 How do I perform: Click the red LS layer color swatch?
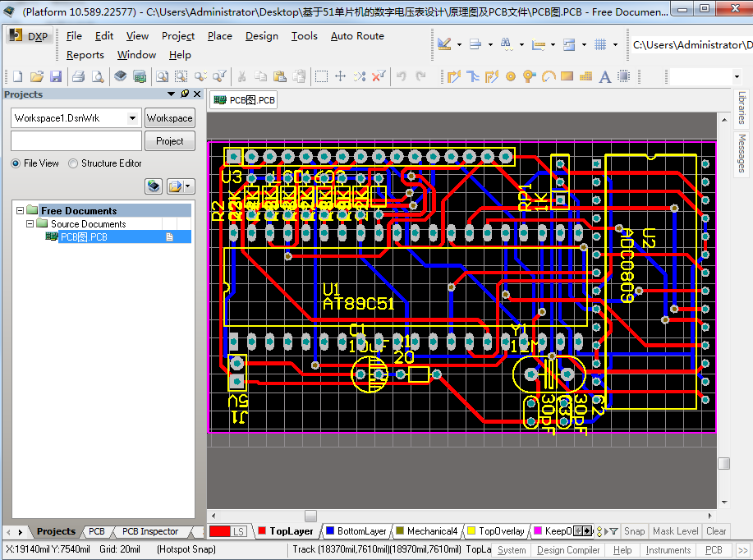[219, 531]
